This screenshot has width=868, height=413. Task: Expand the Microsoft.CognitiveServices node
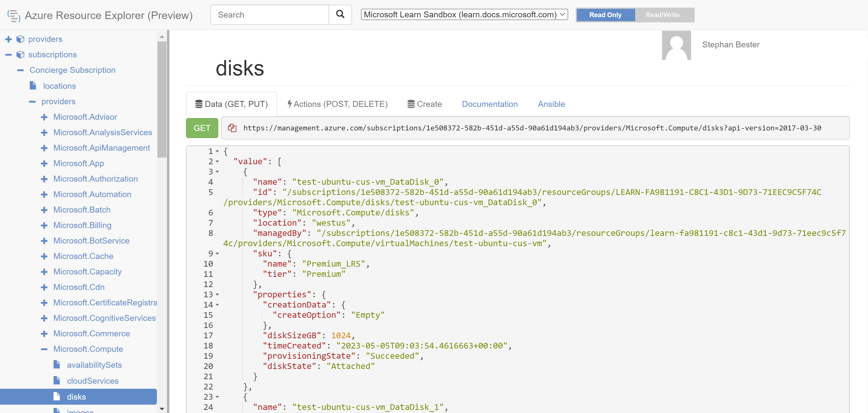pos(44,318)
